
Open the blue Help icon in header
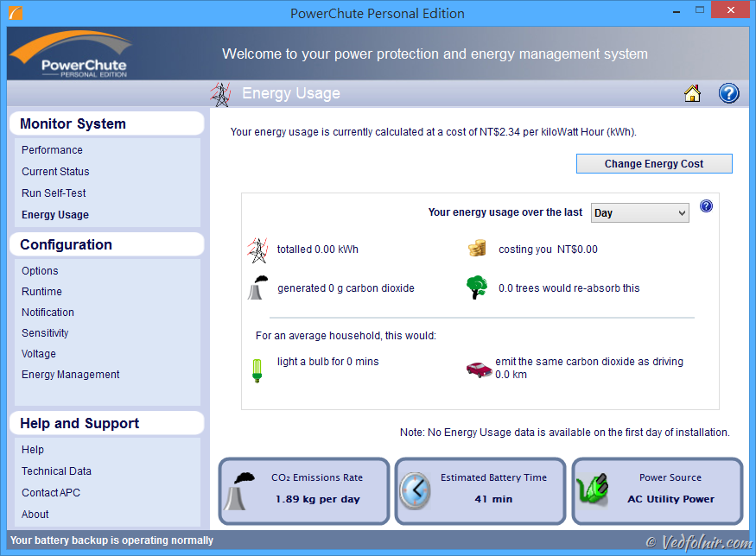(728, 93)
